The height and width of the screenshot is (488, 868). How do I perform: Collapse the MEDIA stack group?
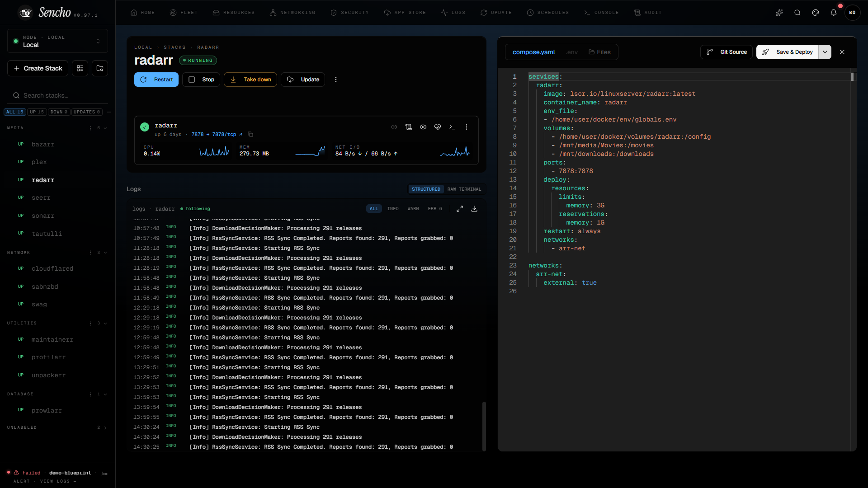pyautogui.click(x=105, y=128)
